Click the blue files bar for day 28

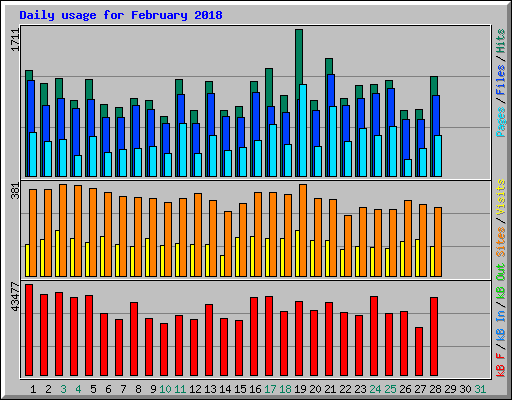pyautogui.click(x=436, y=115)
